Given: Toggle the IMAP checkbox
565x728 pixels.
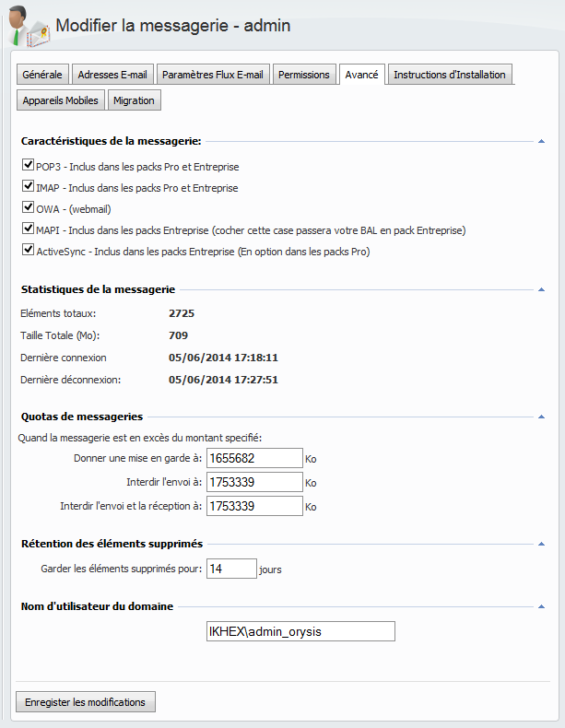Looking at the screenshot, I should 27,187.
